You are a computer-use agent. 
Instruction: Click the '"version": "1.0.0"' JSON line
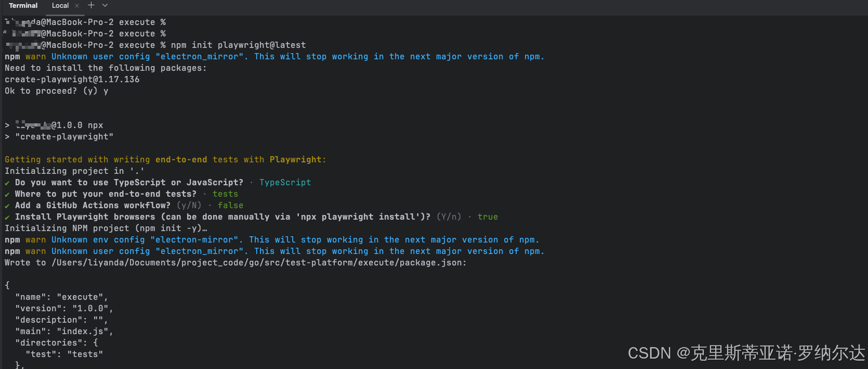point(64,309)
